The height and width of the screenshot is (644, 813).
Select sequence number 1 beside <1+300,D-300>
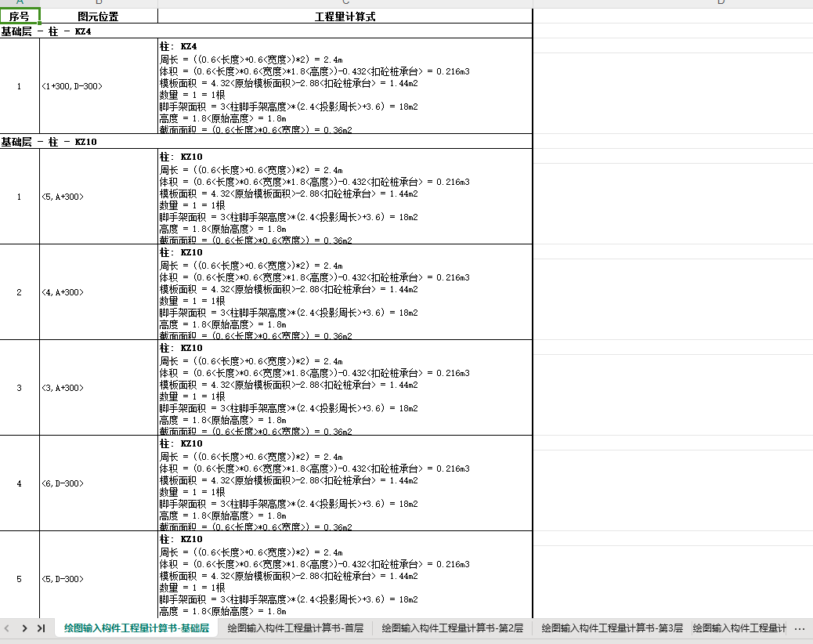pyautogui.click(x=20, y=86)
